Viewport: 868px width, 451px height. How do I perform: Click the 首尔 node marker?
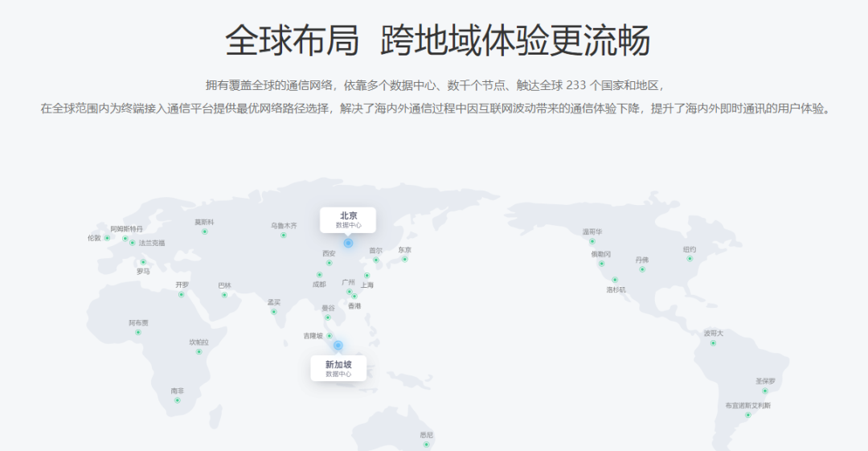(x=376, y=260)
